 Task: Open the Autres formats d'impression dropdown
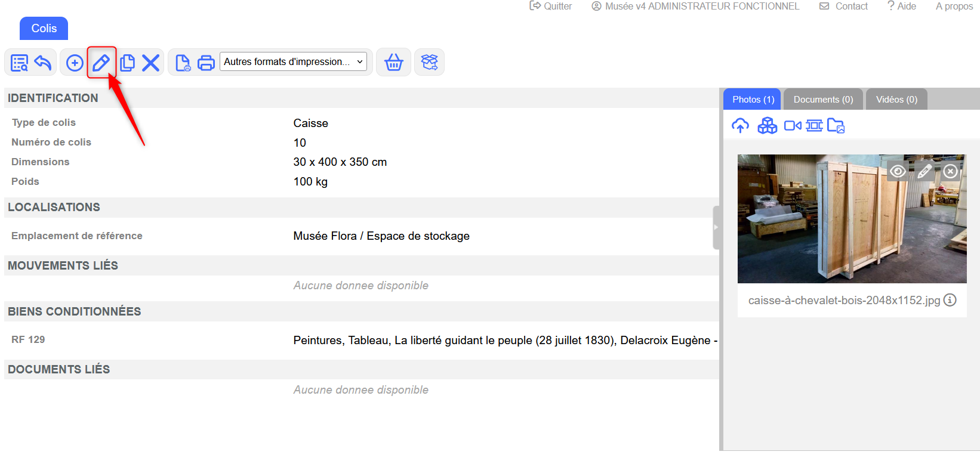click(x=293, y=61)
